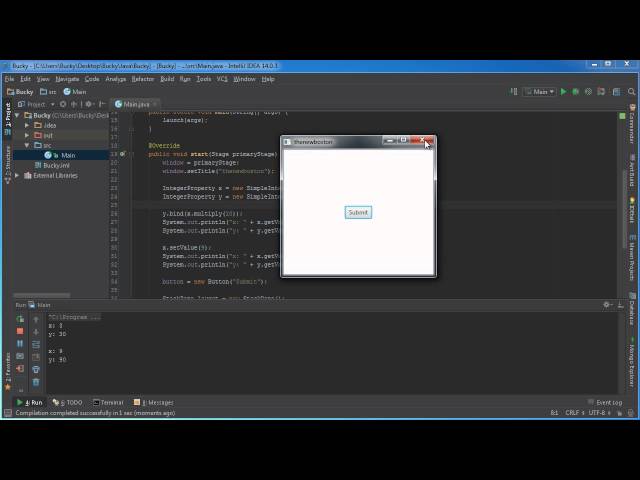Screen dimensions: 640x480
Task: Open the Event Log button
Action: point(605,402)
